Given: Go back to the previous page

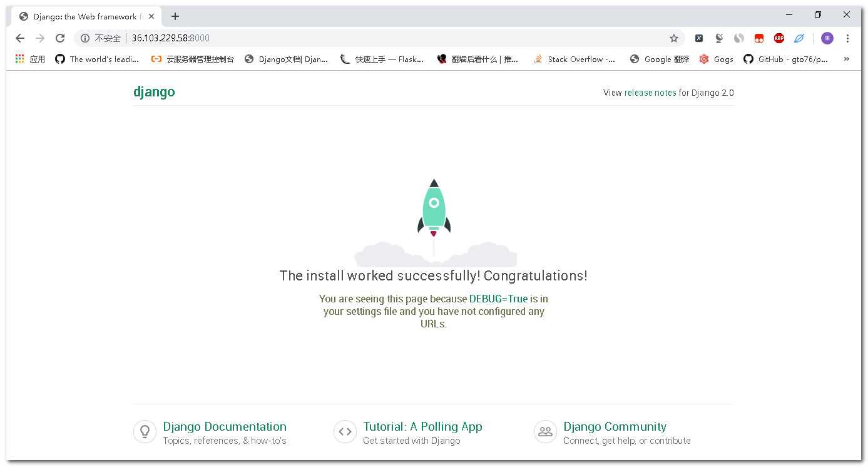Looking at the screenshot, I should tap(20, 38).
